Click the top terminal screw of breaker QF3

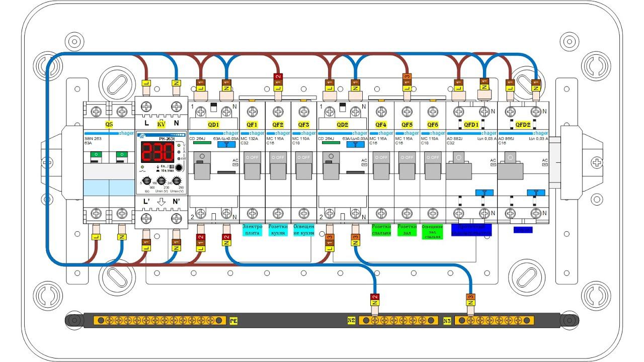pos(304,111)
